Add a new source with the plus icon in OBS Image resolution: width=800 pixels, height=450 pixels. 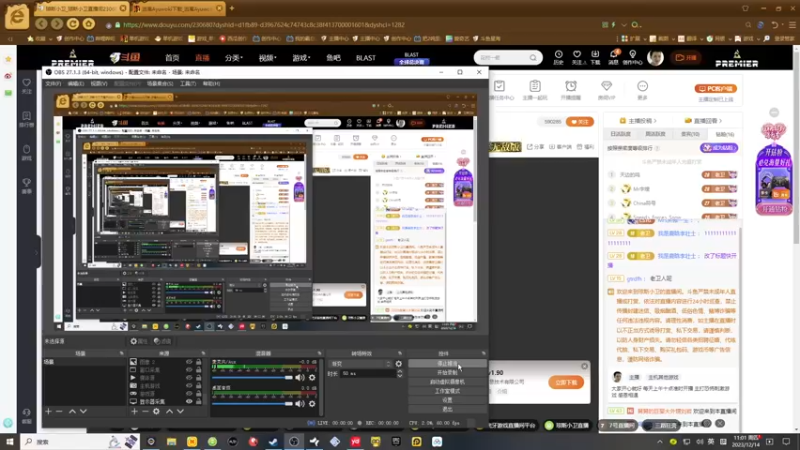(134, 411)
